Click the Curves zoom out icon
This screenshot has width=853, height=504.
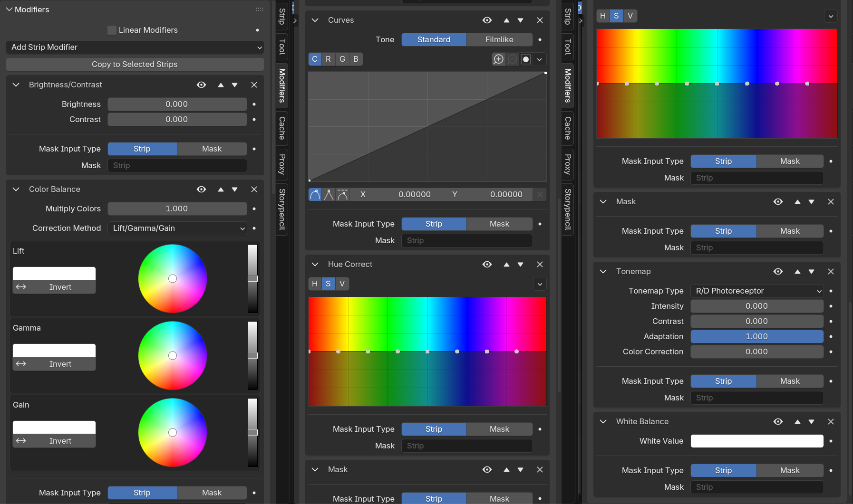click(x=512, y=59)
